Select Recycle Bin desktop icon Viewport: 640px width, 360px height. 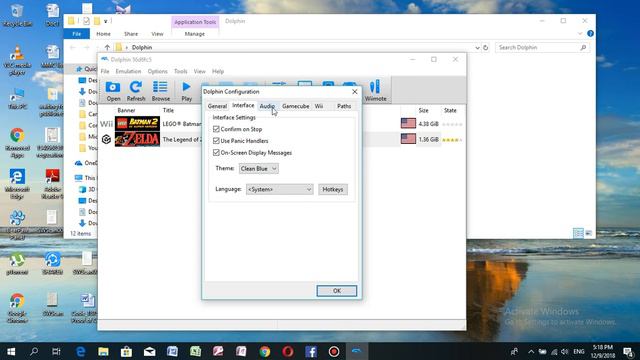[17, 16]
